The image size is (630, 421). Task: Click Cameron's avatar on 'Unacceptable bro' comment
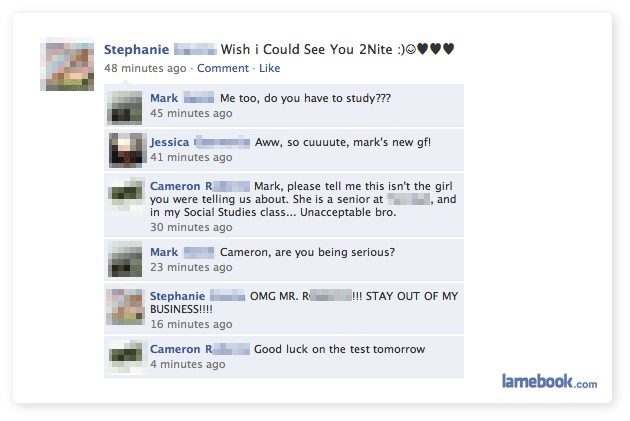click(x=125, y=194)
